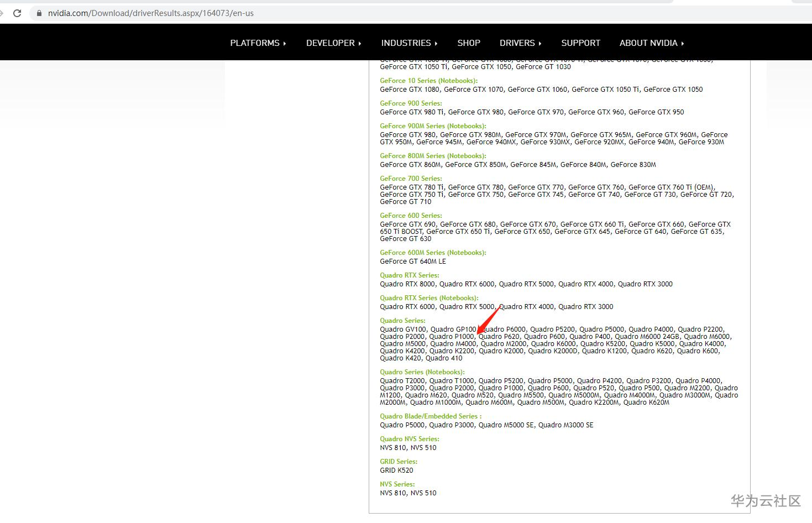This screenshot has height=523, width=812.
Task: Click the 'GeForce 700 Series:' heading
Action: tap(411, 179)
